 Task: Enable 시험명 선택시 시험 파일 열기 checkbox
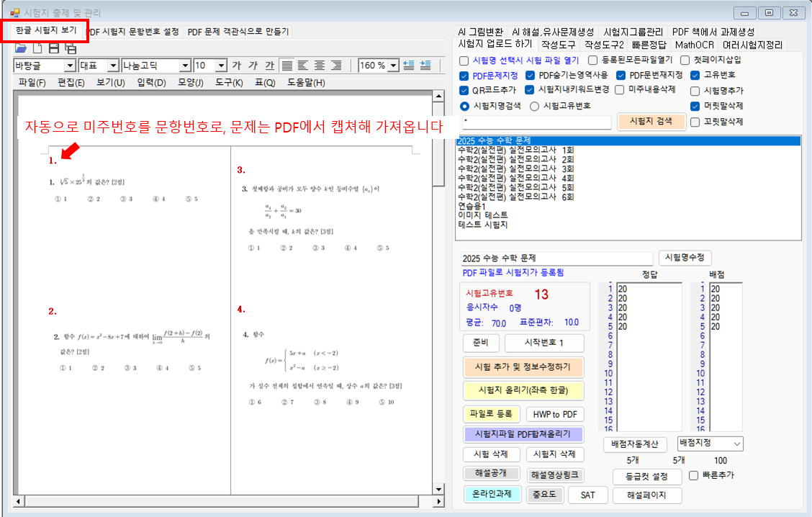(464, 60)
